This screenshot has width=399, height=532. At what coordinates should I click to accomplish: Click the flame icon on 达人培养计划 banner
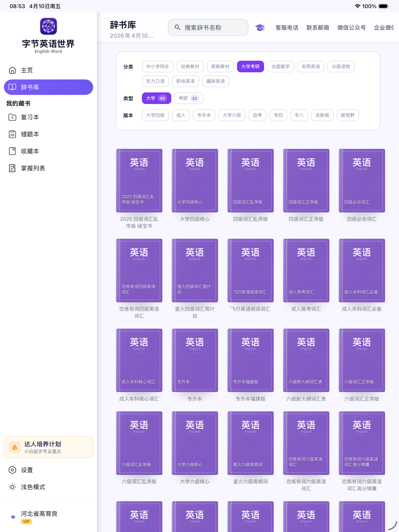[x=15, y=447]
